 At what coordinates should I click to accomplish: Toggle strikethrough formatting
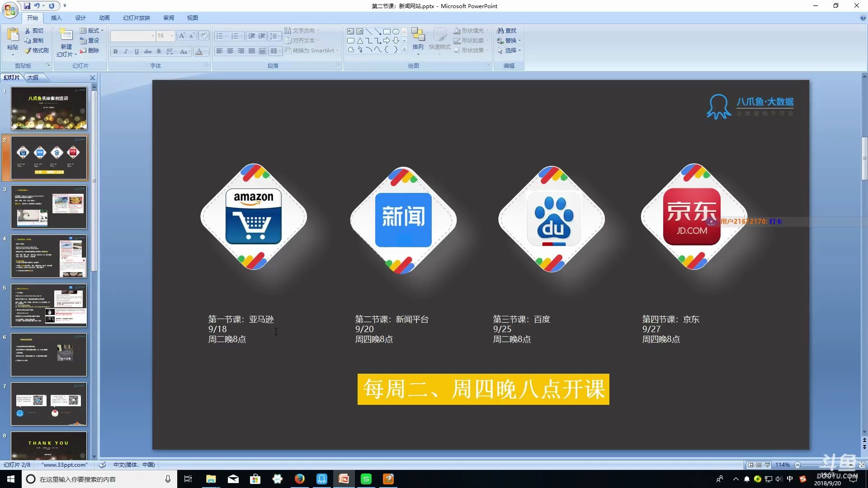(x=148, y=52)
